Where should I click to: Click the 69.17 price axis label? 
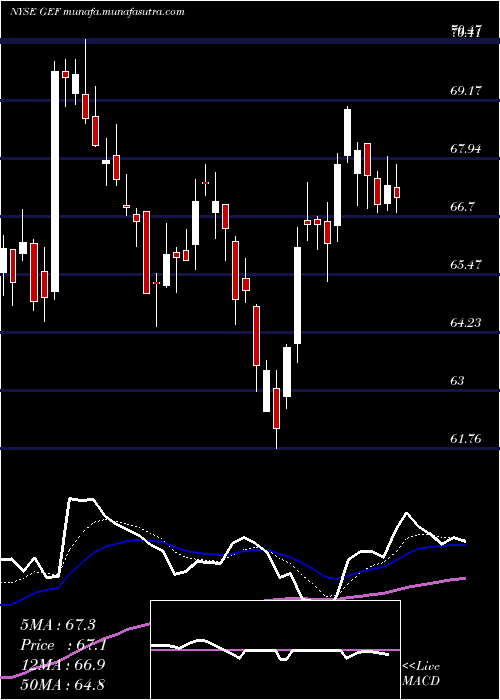pyautogui.click(x=466, y=91)
